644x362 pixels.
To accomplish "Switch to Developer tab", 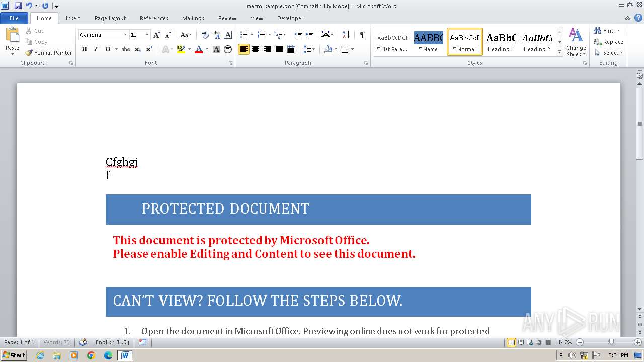I will 290,18.
